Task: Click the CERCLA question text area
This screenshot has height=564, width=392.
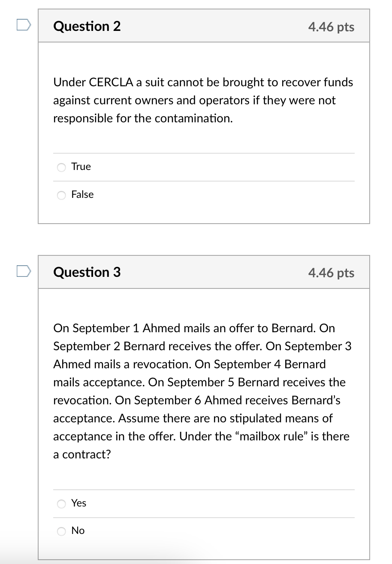Action: coord(202,100)
